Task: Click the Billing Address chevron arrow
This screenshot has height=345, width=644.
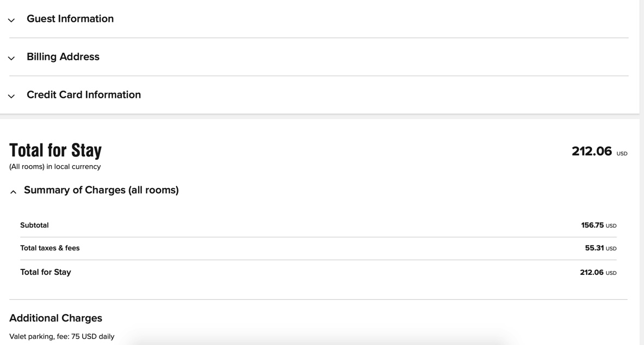Action: (x=11, y=58)
